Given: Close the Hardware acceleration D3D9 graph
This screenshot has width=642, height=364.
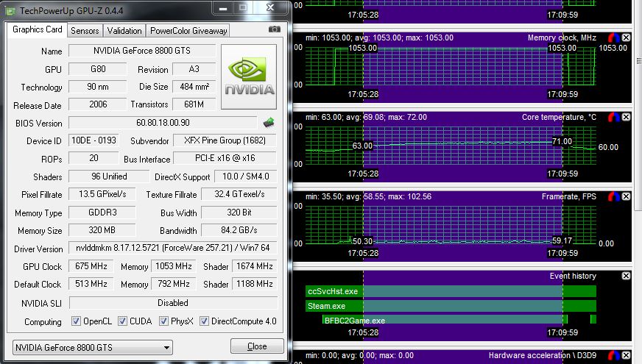Looking at the screenshot, I should 626,355.
